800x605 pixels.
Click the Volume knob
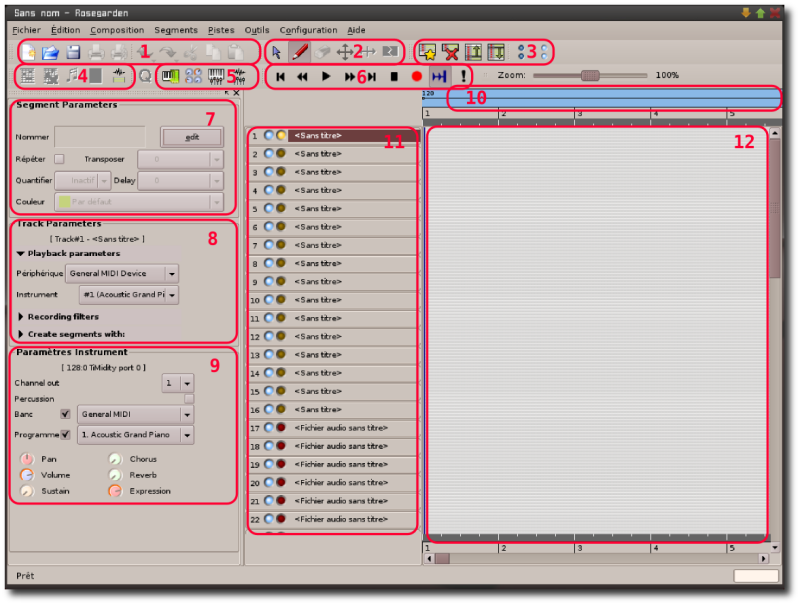coord(27,475)
